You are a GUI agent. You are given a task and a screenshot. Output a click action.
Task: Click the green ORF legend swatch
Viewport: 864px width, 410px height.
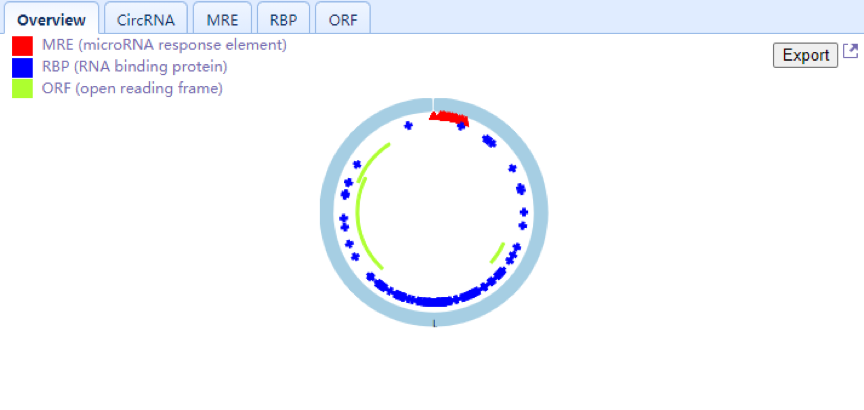22,89
